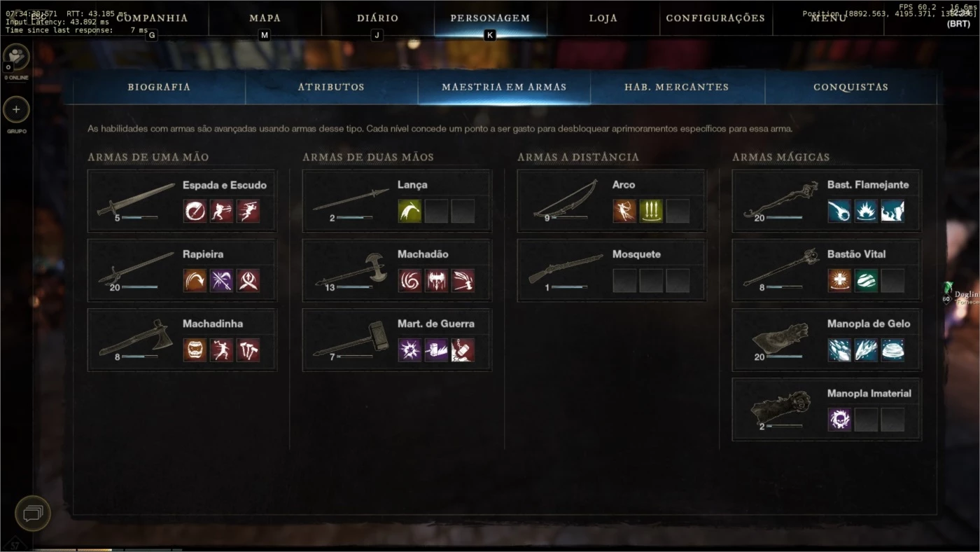Open the Rapieira weapon card
Image resolution: width=980 pixels, height=552 pixels.
click(x=182, y=270)
